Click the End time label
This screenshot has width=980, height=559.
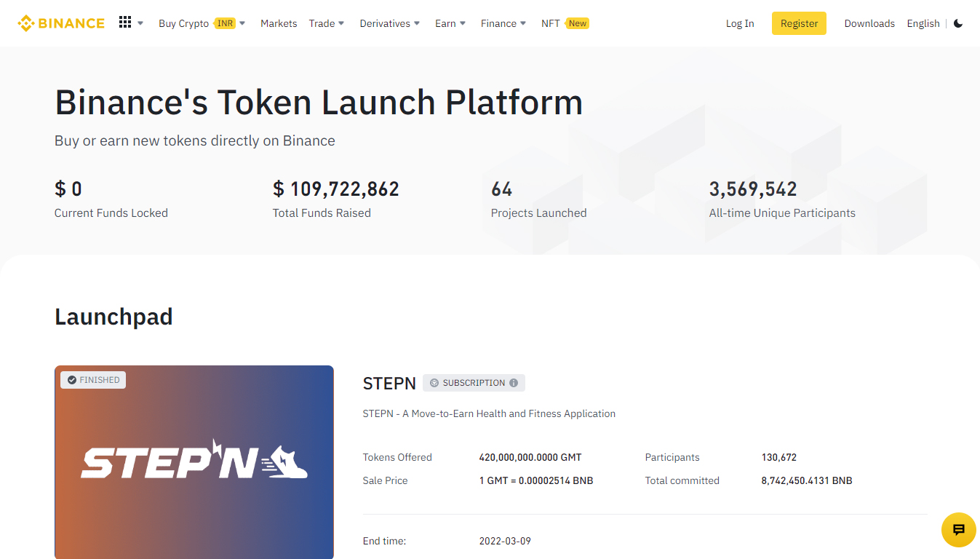384,541
